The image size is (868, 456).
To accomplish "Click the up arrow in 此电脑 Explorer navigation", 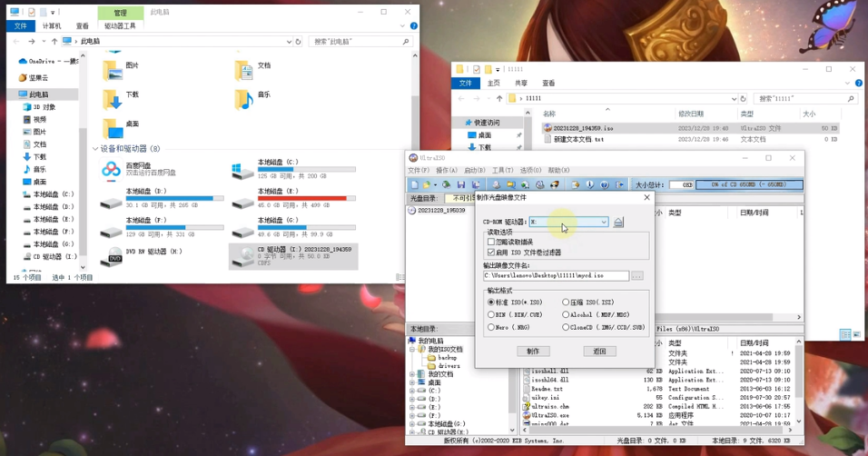I will tap(54, 42).
